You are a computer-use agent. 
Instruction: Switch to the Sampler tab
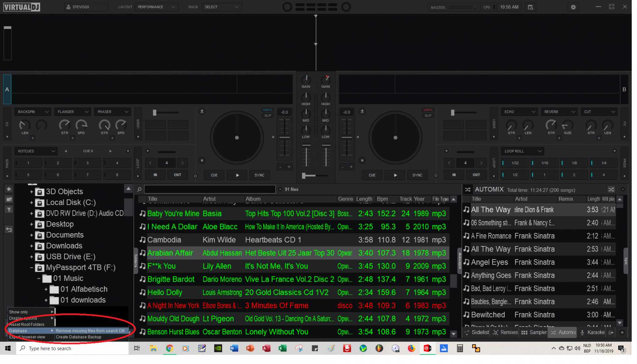[534, 332]
